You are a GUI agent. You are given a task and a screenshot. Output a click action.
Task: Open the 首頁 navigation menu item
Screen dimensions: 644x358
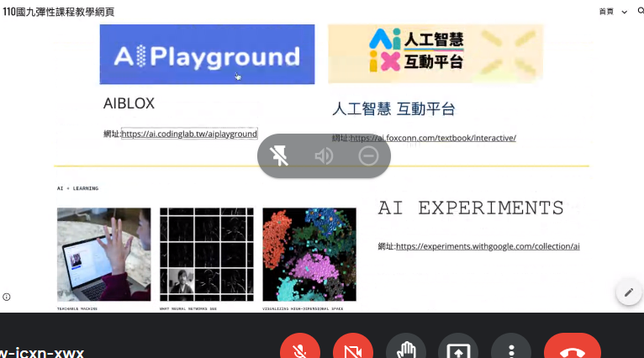606,12
